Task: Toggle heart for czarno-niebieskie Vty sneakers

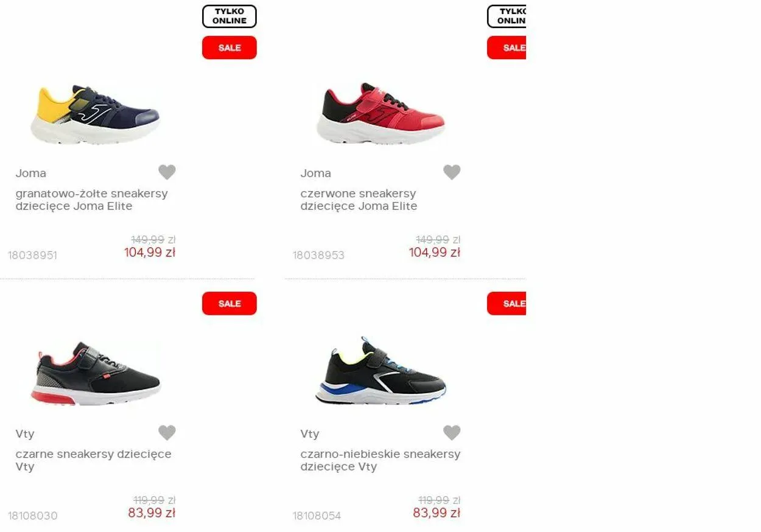Action: 452,433
